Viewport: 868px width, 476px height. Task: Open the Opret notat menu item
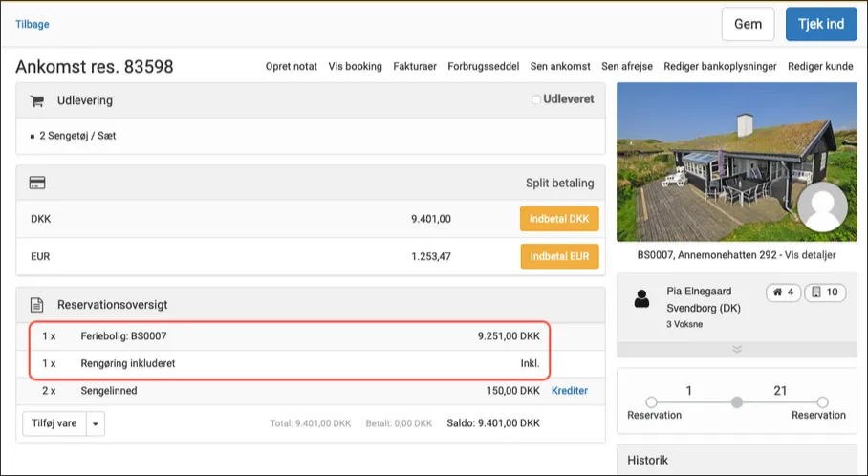291,67
